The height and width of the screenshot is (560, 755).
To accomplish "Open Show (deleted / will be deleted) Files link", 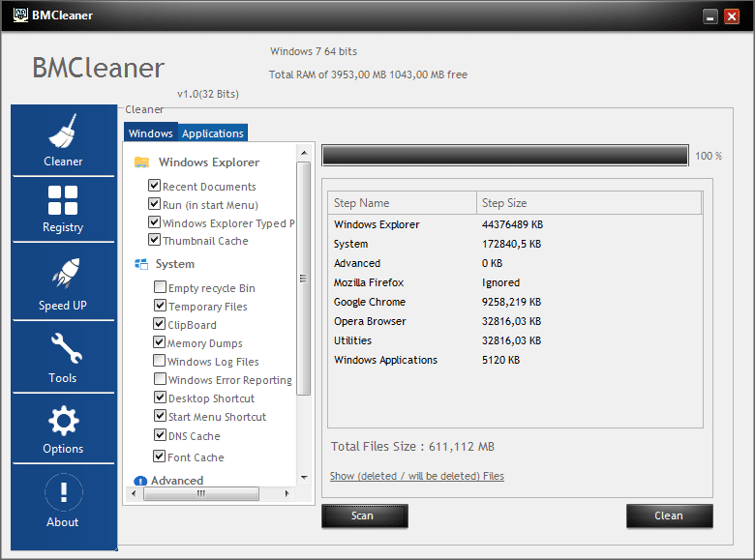I will coord(417,476).
